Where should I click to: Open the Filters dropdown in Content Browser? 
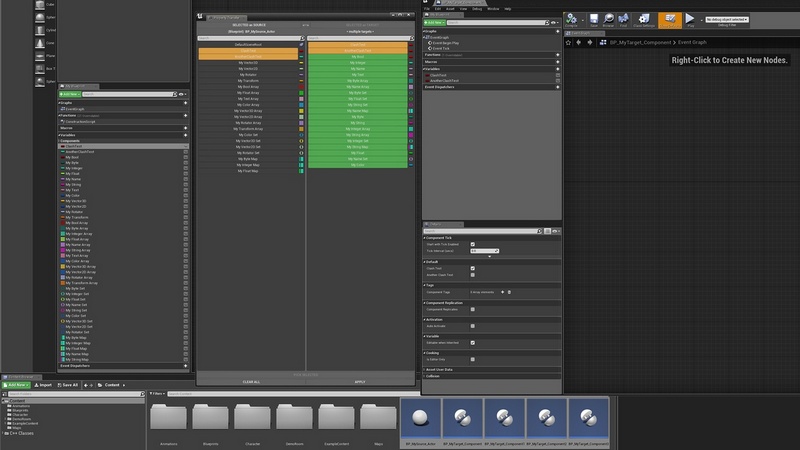pyautogui.click(x=157, y=395)
